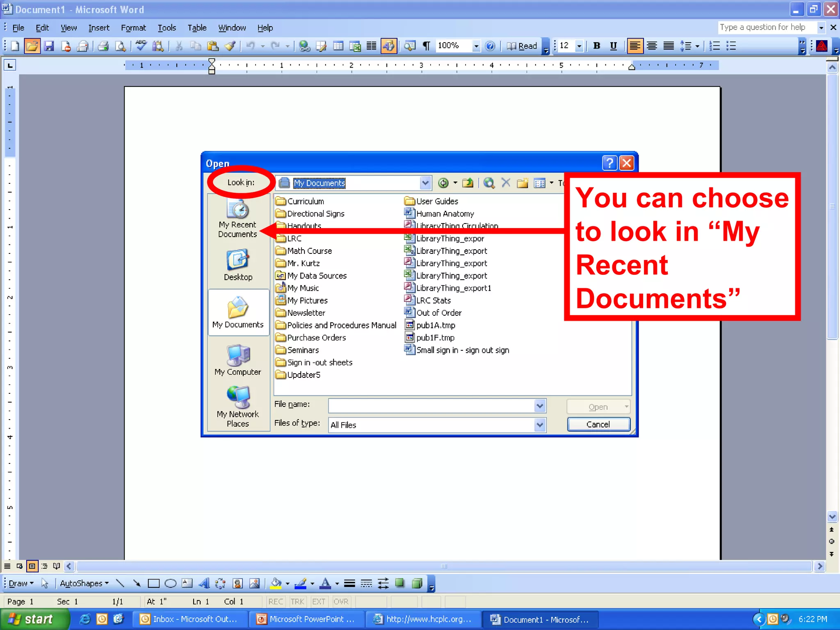Image resolution: width=840 pixels, height=630 pixels.
Task: Click the Open folder toolbar icon
Action: pyautogui.click(x=32, y=46)
